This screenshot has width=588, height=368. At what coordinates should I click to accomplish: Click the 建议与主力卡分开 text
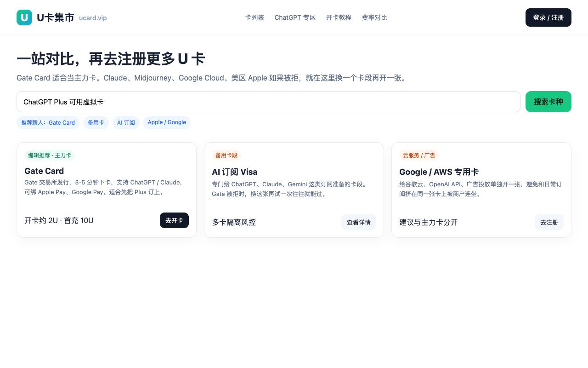(429, 222)
